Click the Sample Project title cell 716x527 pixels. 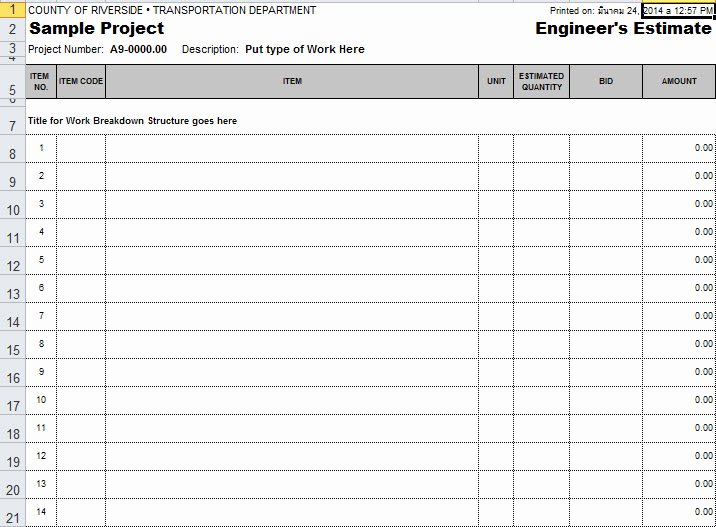96,28
